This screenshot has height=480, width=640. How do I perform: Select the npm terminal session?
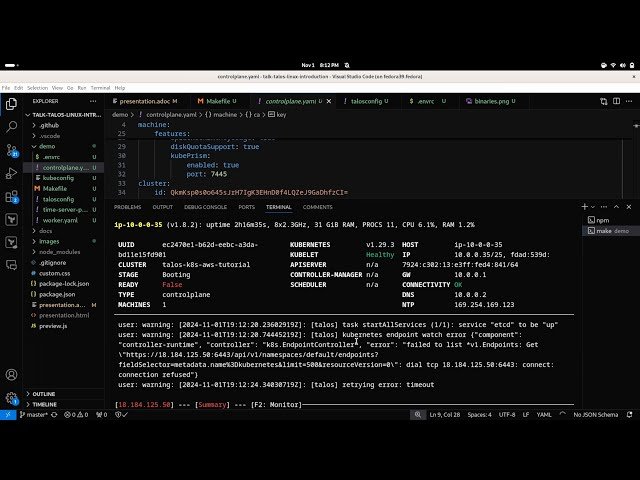click(x=603, y=220)
